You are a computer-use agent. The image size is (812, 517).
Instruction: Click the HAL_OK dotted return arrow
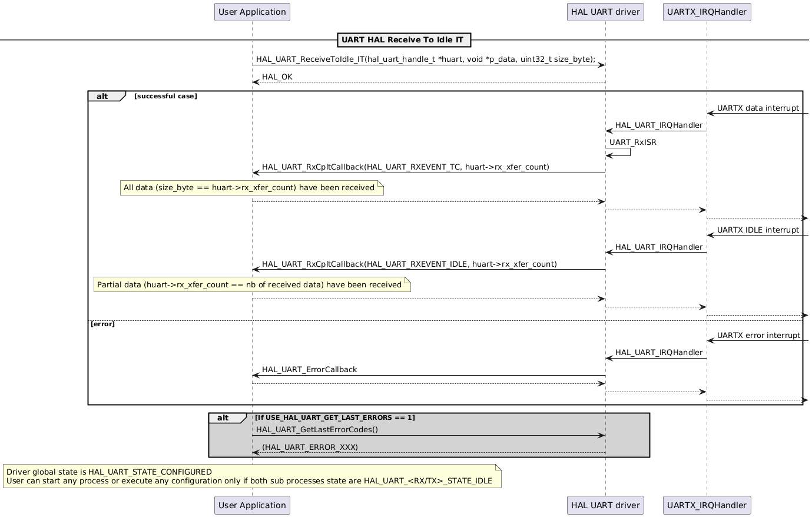point(429,82)
